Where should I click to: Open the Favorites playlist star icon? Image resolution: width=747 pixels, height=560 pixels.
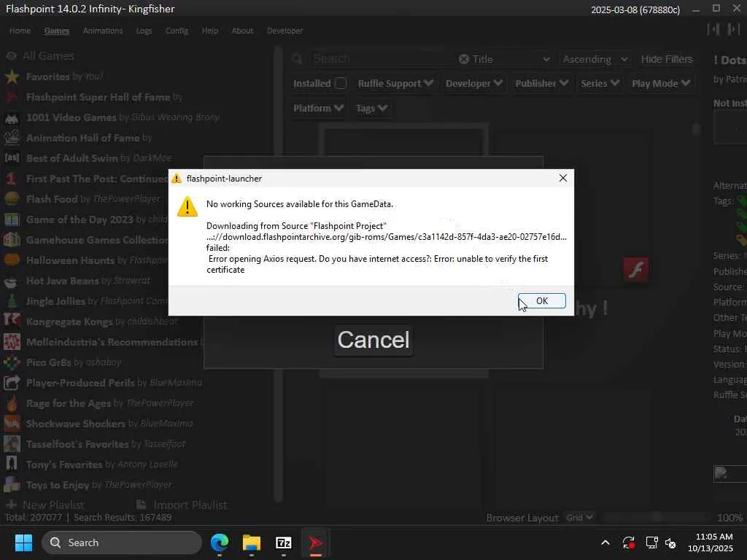pos(12,77)
